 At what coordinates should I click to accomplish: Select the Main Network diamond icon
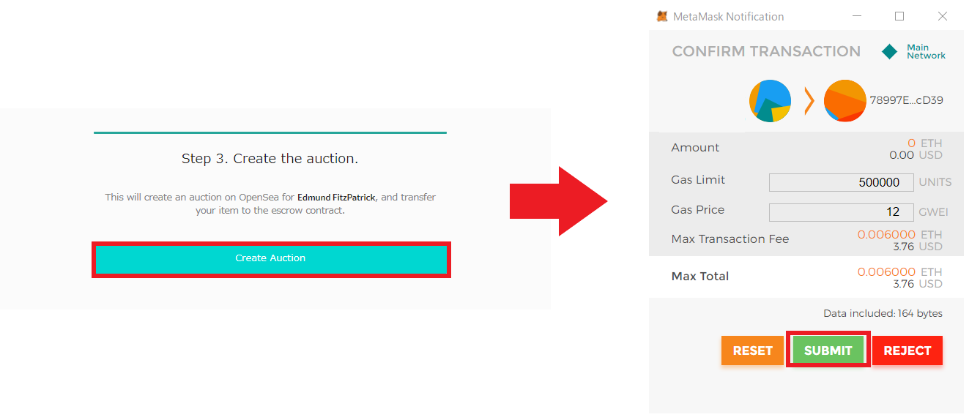tap(889, 51)
